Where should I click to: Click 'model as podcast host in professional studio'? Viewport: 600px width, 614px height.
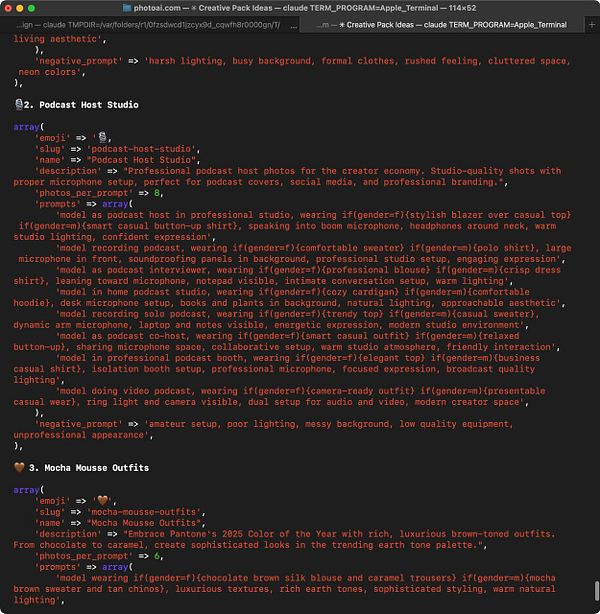click(175, 215)
